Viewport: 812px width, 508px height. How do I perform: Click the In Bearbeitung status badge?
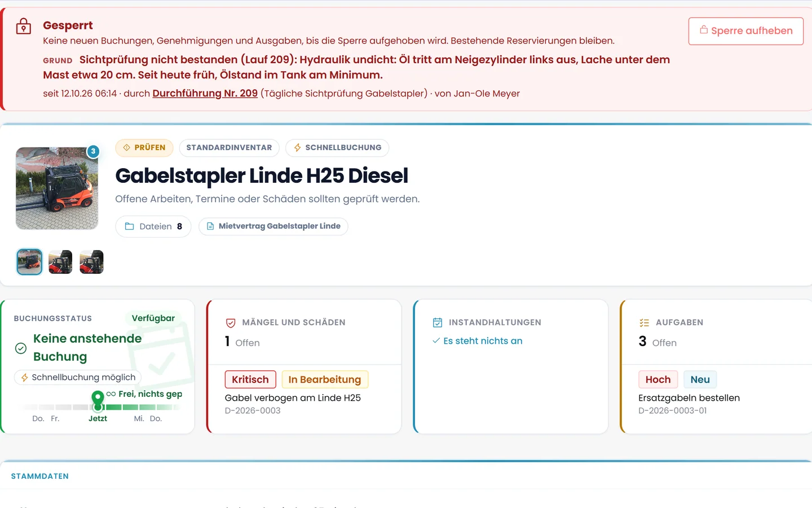(325, 380)
